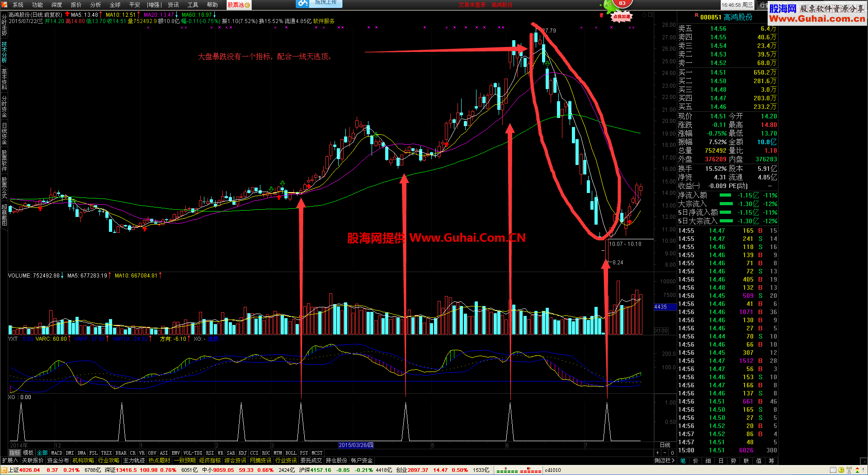Switch to 分时资金 side tab
Screen dimensions: 868x475
4,107
